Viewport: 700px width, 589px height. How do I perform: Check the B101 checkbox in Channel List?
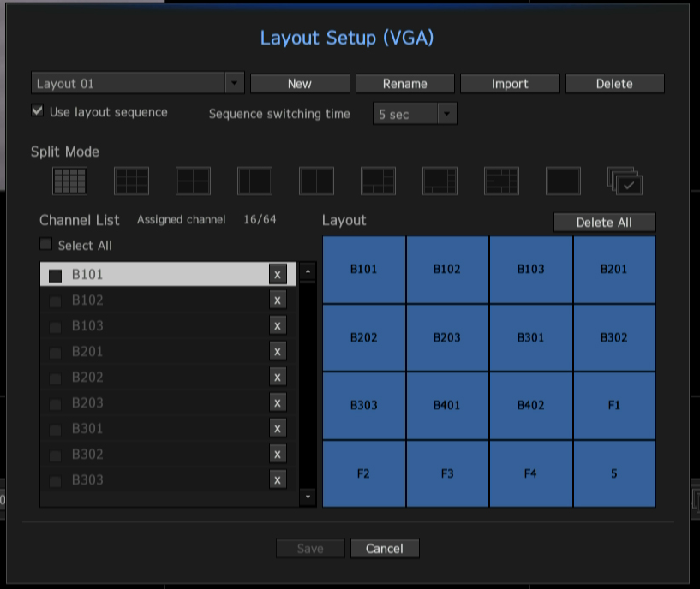[56, 276]
